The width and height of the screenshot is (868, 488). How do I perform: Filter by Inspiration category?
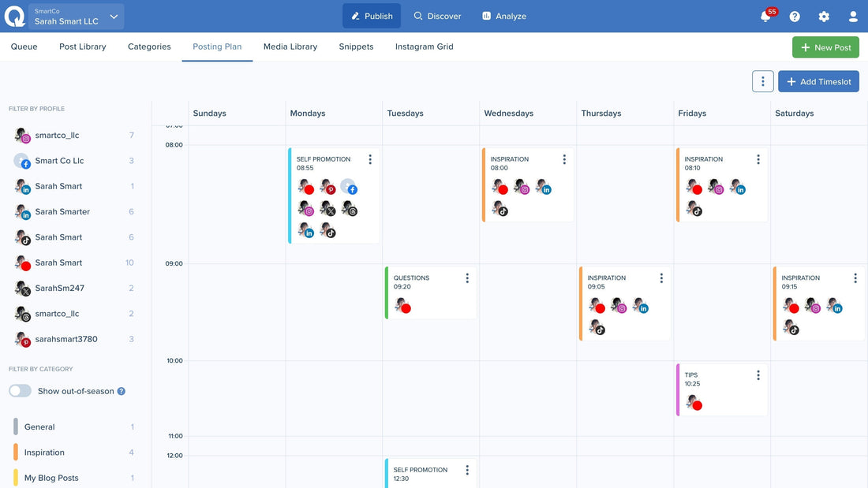[x=74, y=453]
